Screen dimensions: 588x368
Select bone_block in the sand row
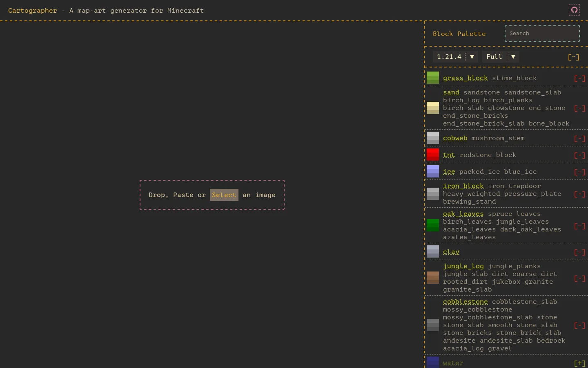[x=549, y=123]
